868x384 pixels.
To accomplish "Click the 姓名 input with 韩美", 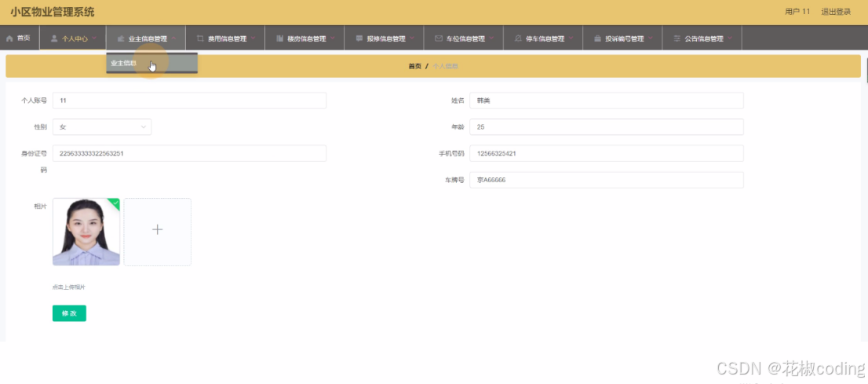I will coord(606,101).
